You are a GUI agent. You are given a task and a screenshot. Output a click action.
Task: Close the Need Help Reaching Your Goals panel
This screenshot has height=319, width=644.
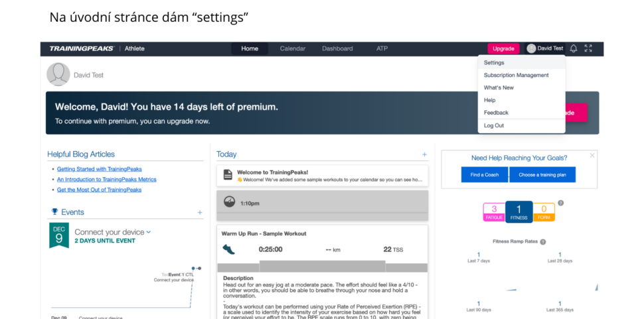click(592, 155)
